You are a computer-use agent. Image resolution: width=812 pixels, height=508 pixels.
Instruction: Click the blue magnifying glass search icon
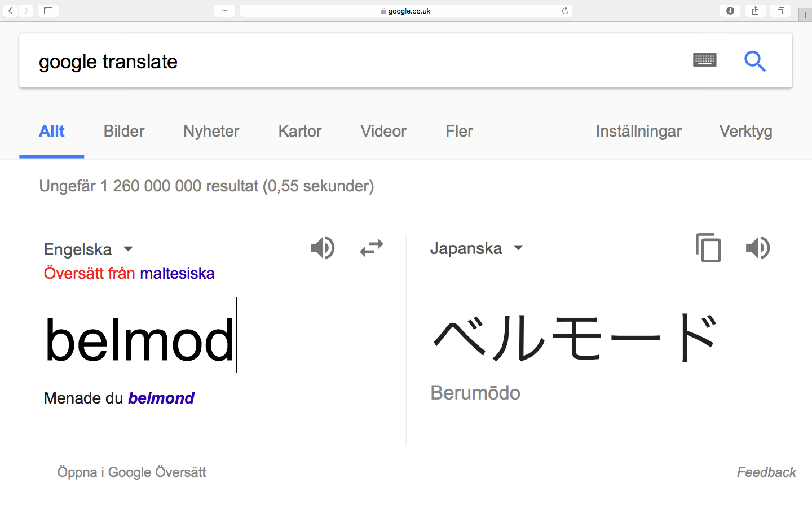point(754,61)
